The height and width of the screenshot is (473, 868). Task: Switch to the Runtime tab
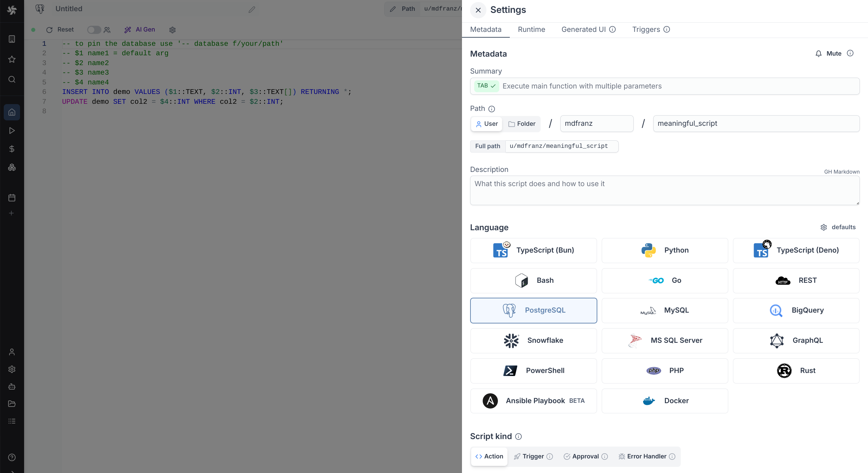pos(531,29)
